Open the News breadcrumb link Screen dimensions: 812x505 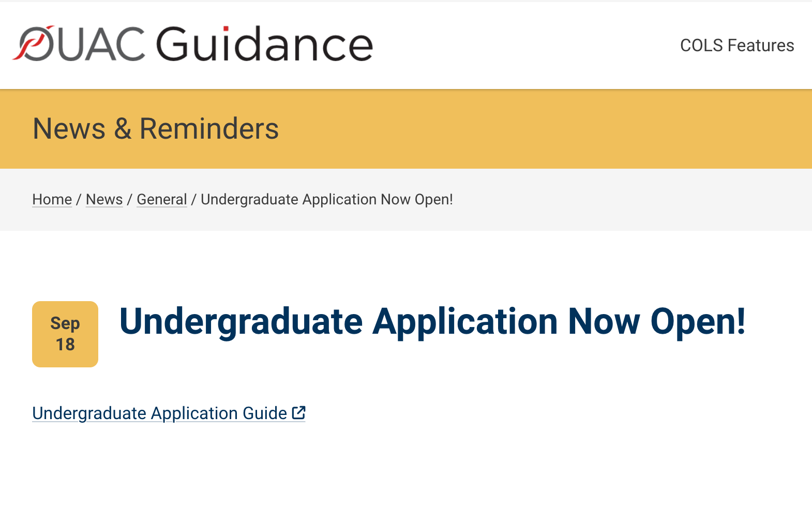pyautogui.click(x=104, y=199)
